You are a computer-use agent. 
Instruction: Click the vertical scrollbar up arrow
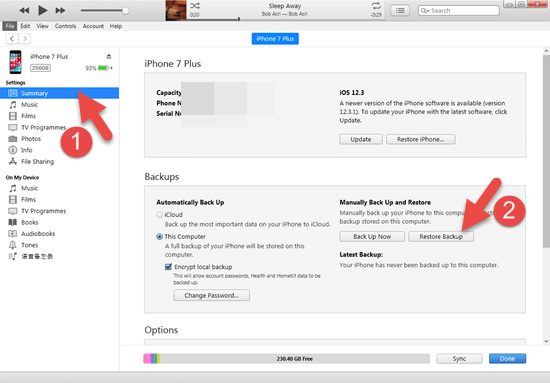[x=546, y=51]
